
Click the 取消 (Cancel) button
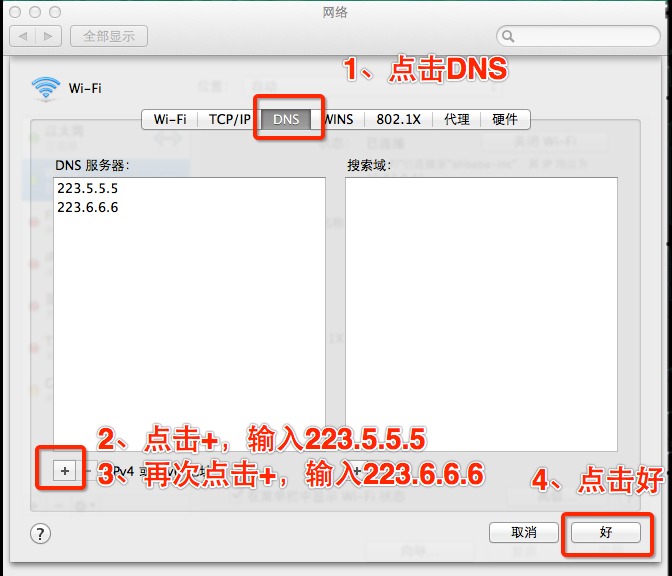click(x=524, y=532)
